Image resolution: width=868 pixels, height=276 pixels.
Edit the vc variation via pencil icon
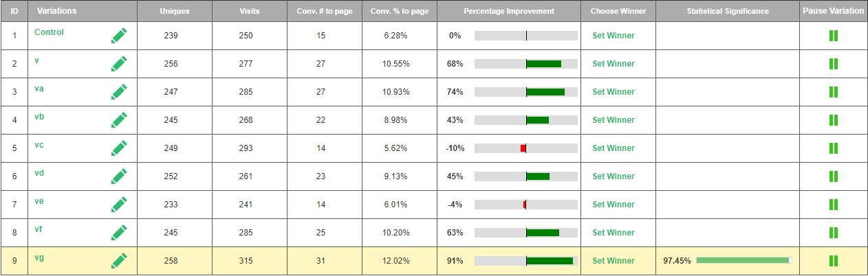click(119, 148)
